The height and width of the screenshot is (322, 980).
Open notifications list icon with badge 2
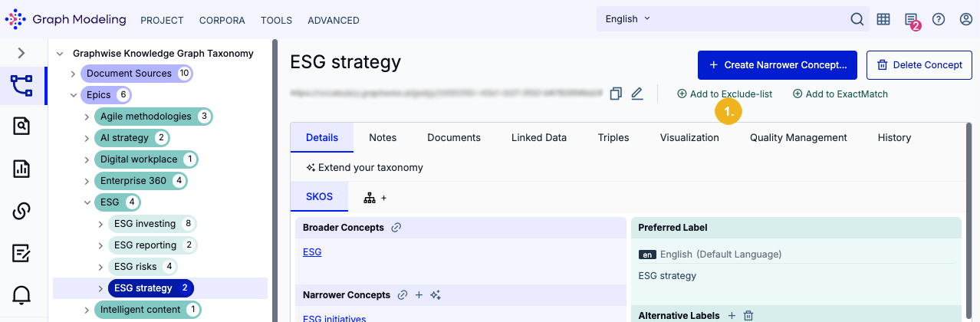[x=911, y=20]
